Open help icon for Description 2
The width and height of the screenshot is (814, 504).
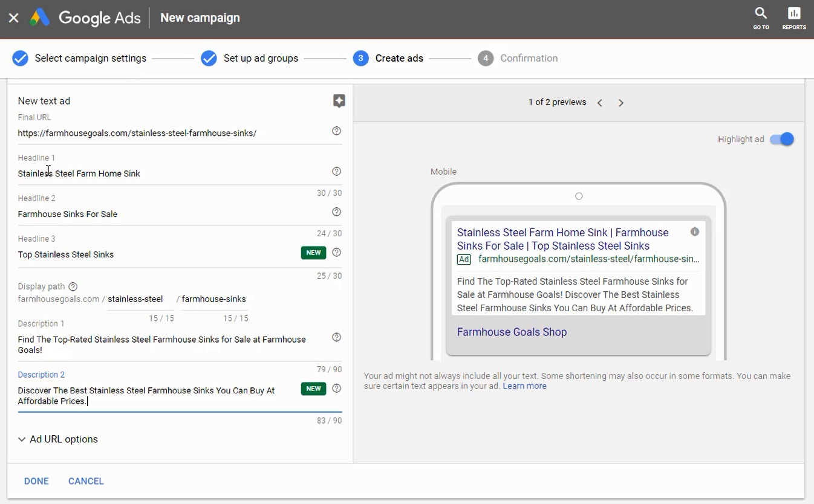(337, 389)
